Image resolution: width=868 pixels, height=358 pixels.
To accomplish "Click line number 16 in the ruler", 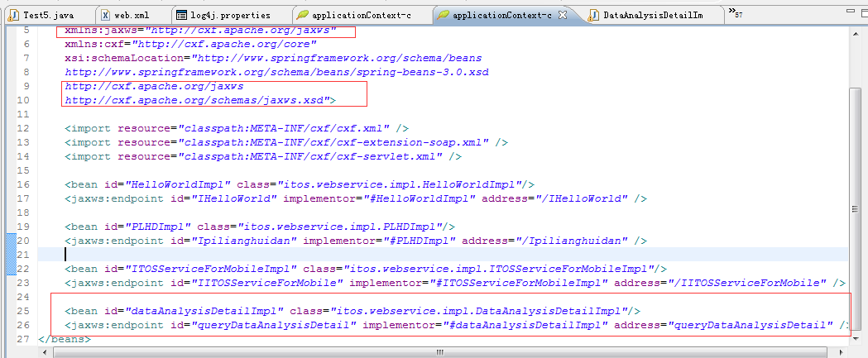I will click(23, 184).
